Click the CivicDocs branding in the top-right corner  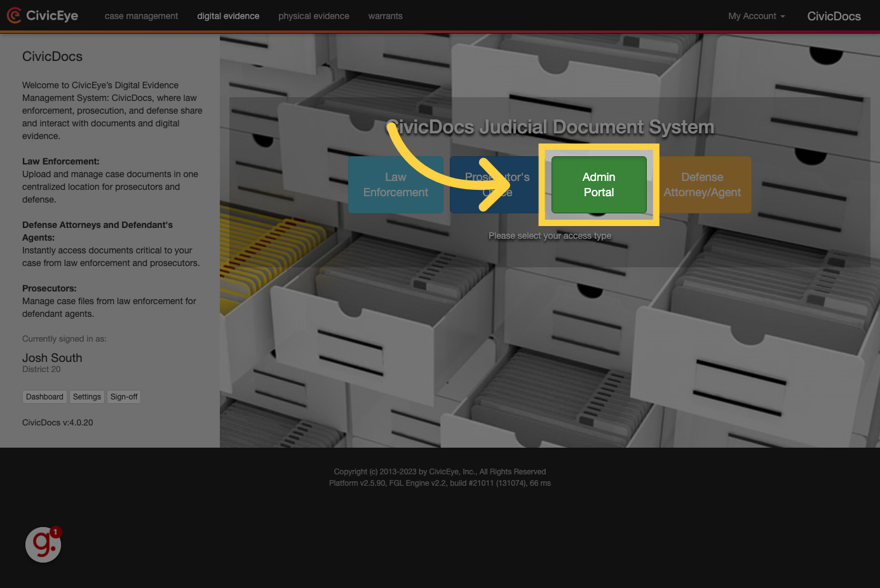834,16
